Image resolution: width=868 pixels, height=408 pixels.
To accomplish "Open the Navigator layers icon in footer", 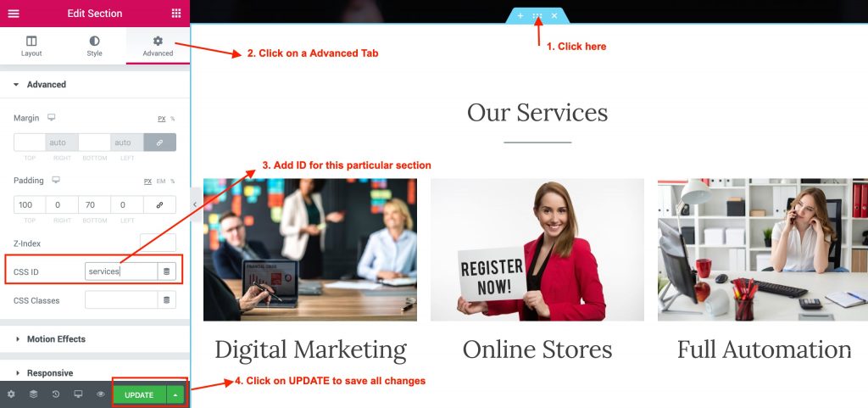I will pos(33,394).
